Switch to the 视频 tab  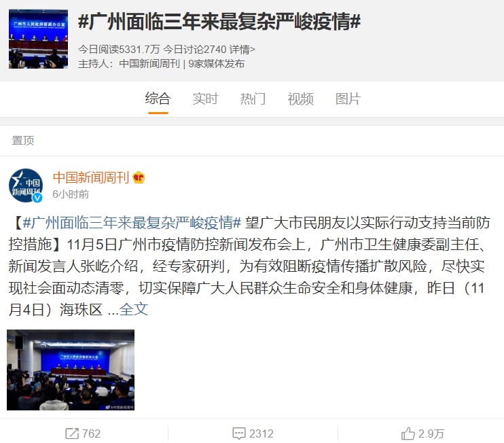tap(300, 99)
